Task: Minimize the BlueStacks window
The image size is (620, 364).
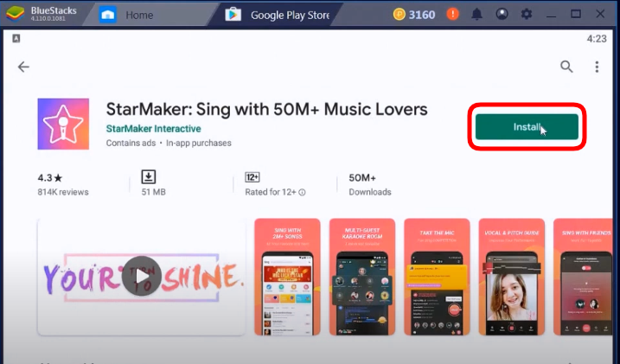Action: [551, 15]
